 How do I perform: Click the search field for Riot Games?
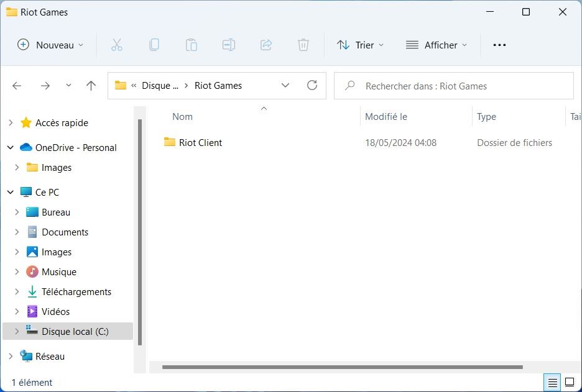point(460,86)
